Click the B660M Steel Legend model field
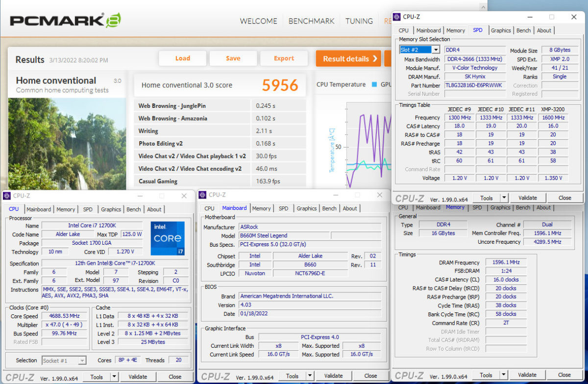Screen dimensions: 588x384 coord(285,236)
